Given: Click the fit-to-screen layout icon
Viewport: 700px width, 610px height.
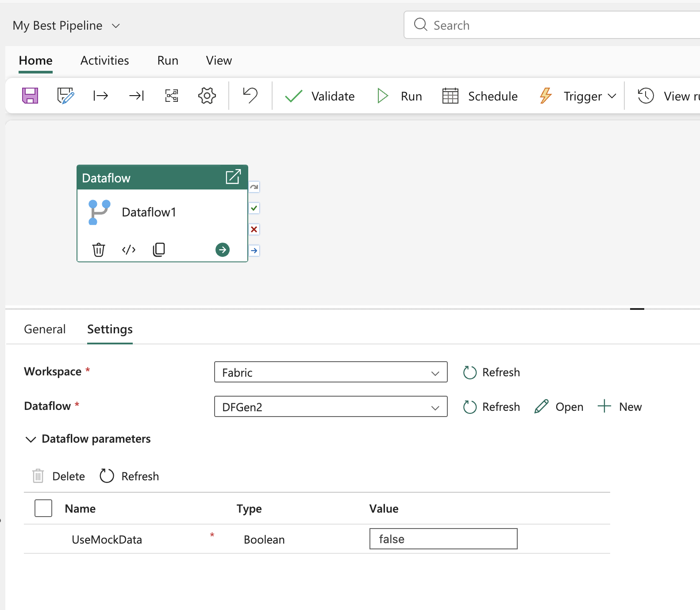Looking at the screenshot, I should point(172,96).
